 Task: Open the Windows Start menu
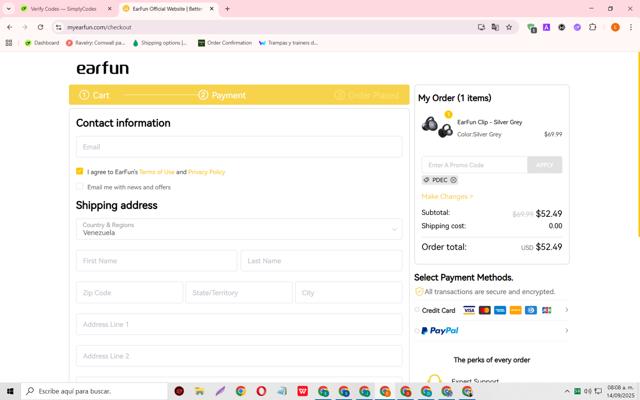point(10,391)
